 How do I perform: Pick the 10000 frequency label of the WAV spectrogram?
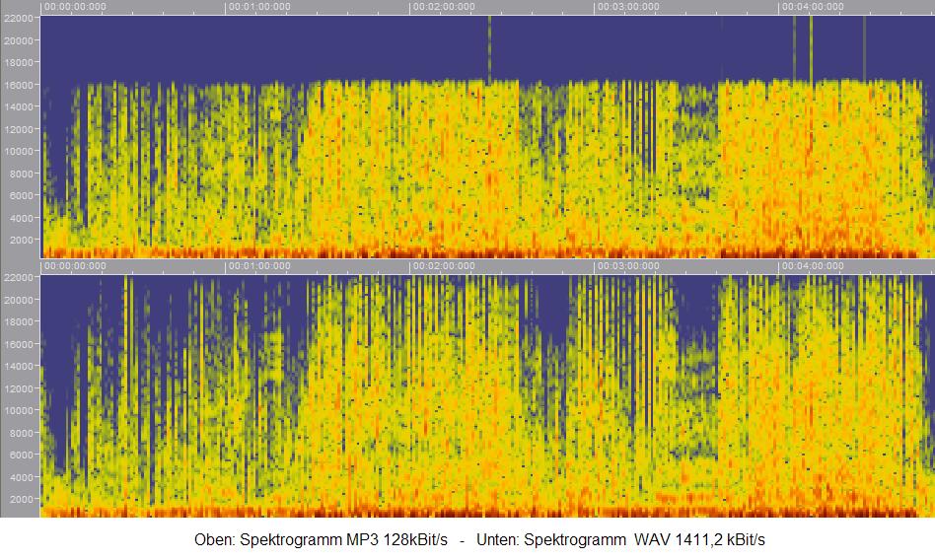point(19,410)
